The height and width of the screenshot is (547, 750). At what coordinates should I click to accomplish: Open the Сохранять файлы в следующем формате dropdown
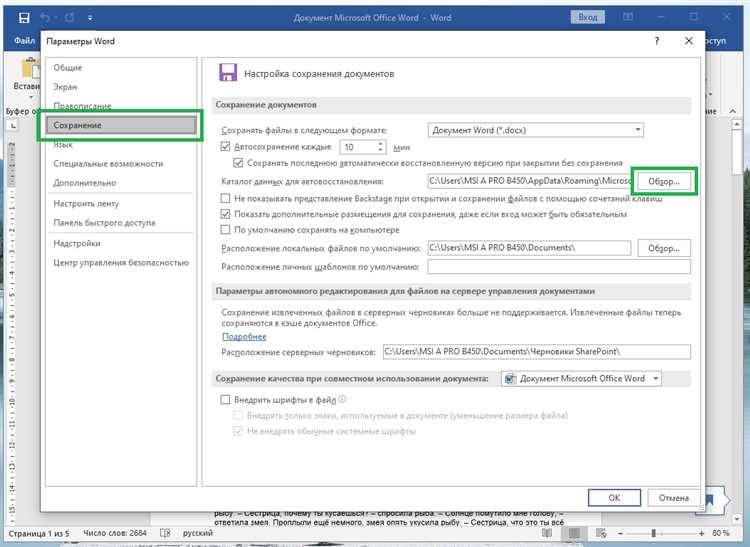pyautogui.click(x=535, y=130)
